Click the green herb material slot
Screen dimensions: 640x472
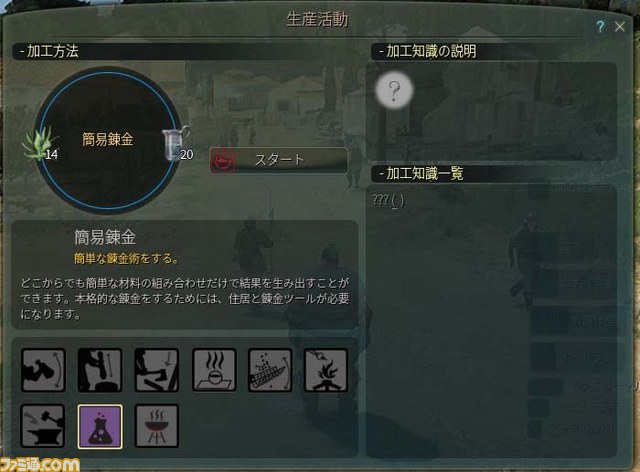tap(40, 143)
